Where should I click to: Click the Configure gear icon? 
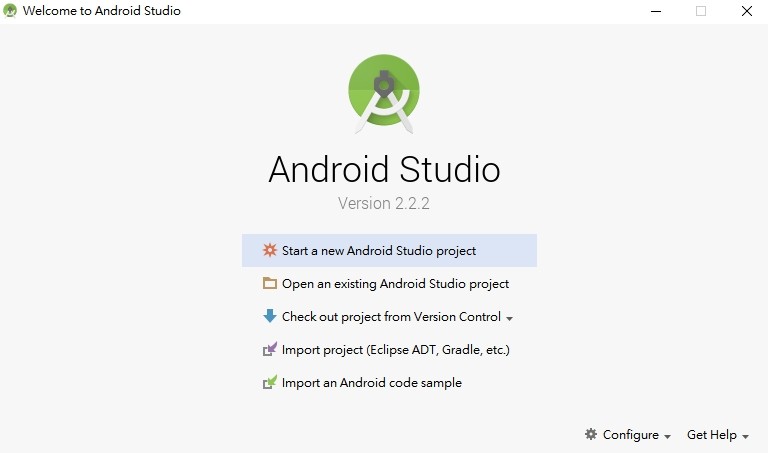tap(591, 434)
